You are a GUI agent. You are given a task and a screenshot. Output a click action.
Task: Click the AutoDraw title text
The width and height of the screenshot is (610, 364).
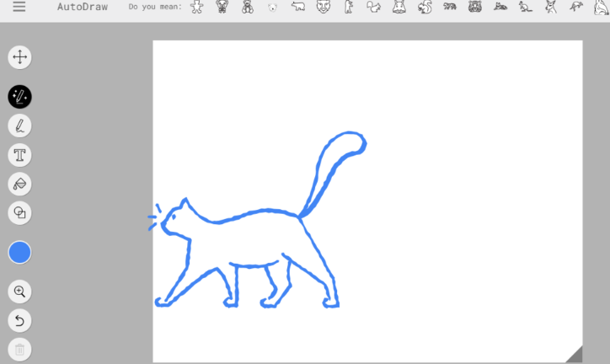tap(83, 7)
